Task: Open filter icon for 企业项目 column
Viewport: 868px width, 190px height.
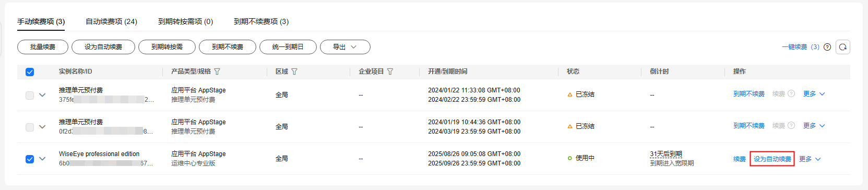Action: click(x=390, y=72)
